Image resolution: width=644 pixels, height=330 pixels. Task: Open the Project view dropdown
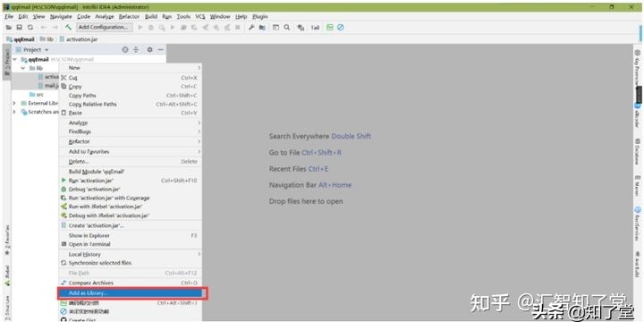pos(32,50)
